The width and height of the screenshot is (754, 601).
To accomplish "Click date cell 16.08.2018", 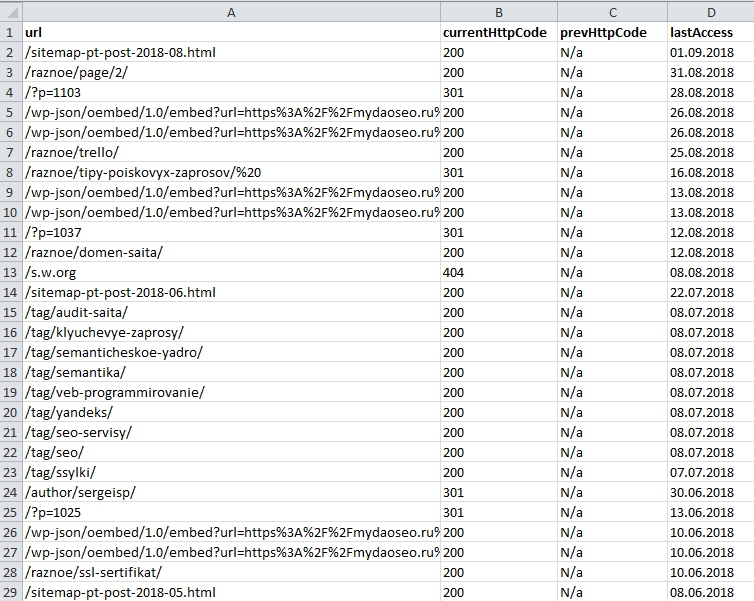I will click(711, 173).
